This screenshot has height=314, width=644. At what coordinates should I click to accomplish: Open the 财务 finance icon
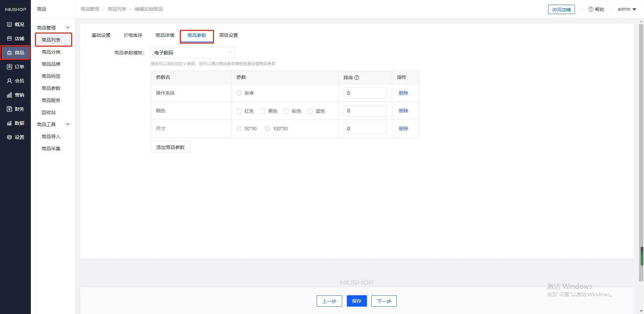point(9,109)
